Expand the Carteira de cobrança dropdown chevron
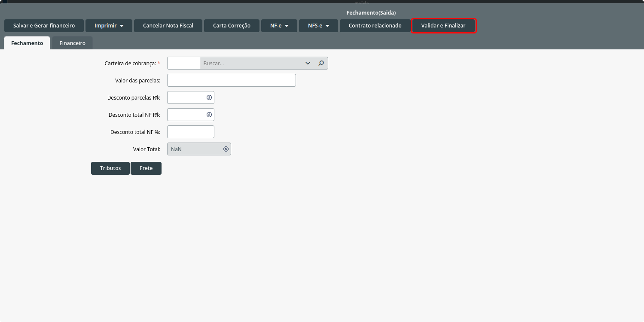The height and width of the screenshot is (322, 644). [x=308, y=63]
